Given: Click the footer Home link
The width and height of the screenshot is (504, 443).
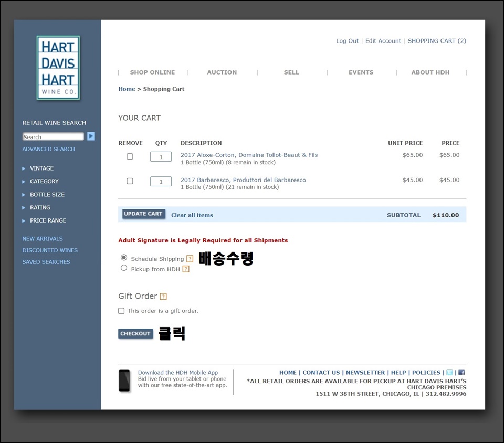Looking at the screenshot, I should [288, 373].
